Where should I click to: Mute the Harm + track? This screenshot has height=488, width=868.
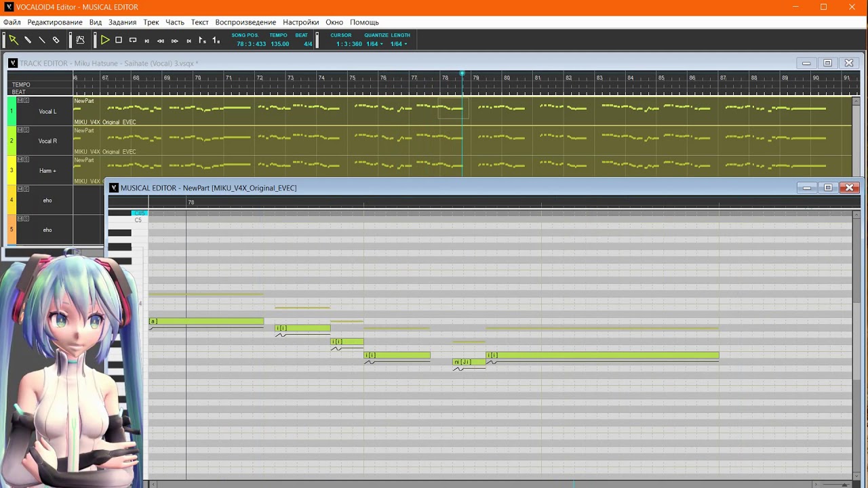20,159
